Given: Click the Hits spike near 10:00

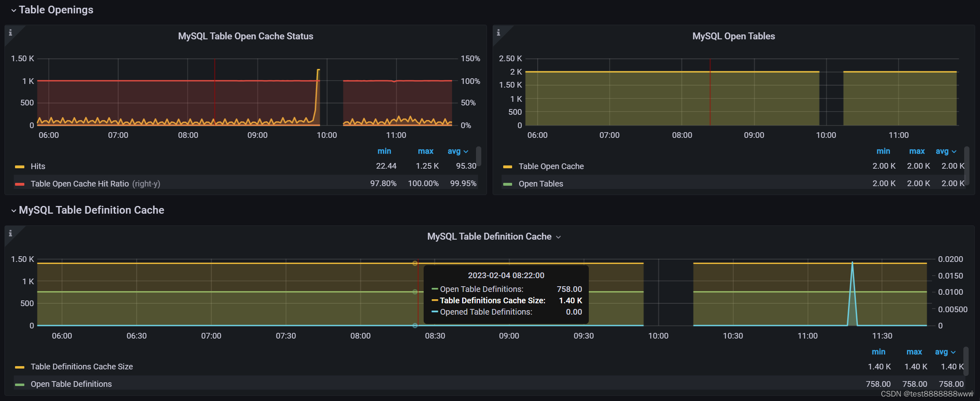Looking at the screenshot, I should click(x=318, y=70).
